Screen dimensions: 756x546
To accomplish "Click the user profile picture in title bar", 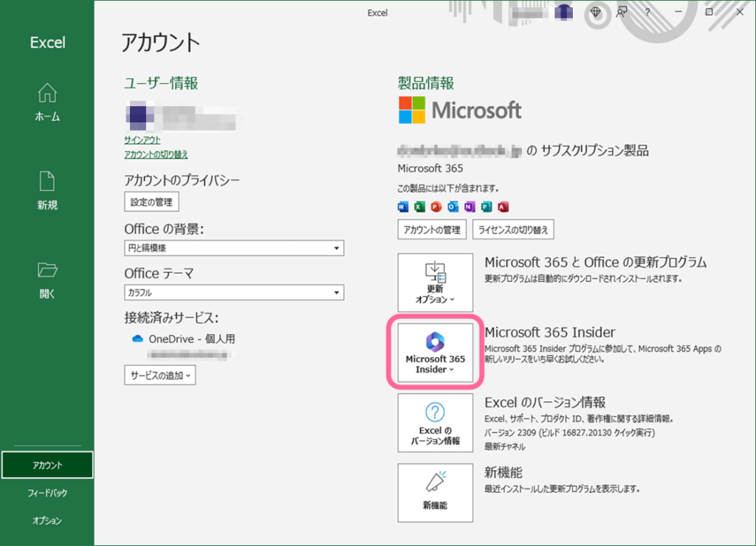I will [563, 13].
